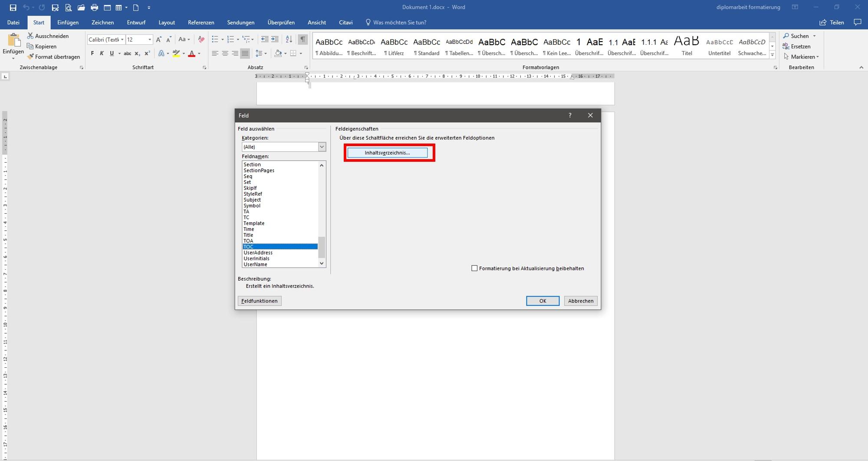868x461 pixels.
Task: Click the quick print icon
Action: click(94, 7)
